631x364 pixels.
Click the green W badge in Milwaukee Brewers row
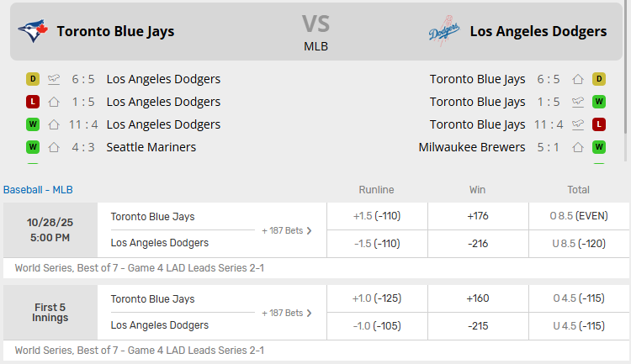pyautogui.click(x=599, y=147)
